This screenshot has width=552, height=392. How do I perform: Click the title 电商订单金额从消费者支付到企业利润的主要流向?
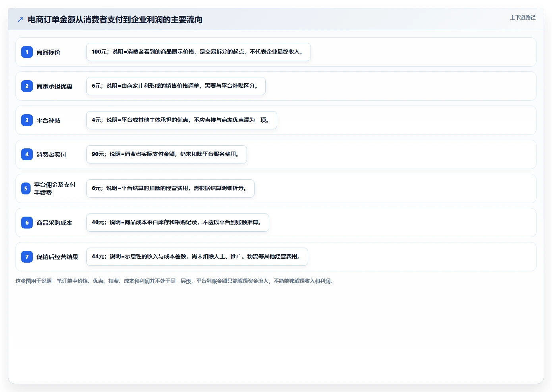[x=115, y=19]
